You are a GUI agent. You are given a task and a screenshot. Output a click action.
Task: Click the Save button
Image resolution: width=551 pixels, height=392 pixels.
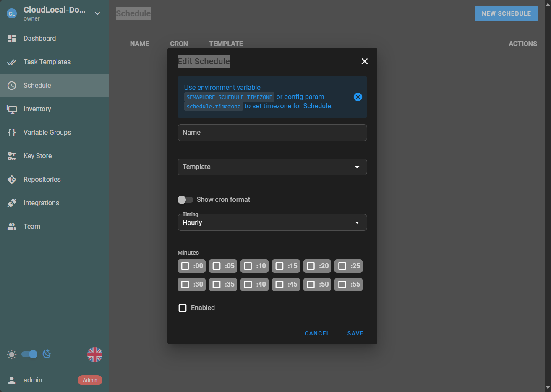(x=355, y=333)
